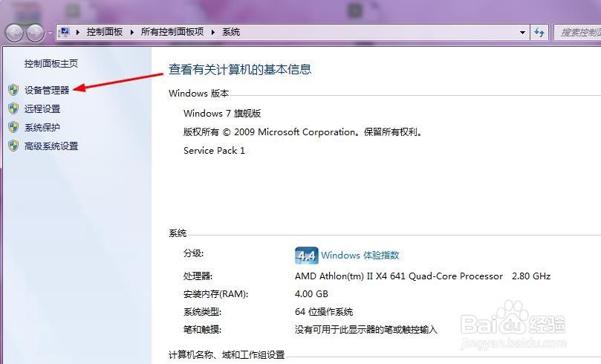The image size is (601, 364).
Task: Click the 计算机名称、域和工作组设置 section heading
Action: click(227, 355)
